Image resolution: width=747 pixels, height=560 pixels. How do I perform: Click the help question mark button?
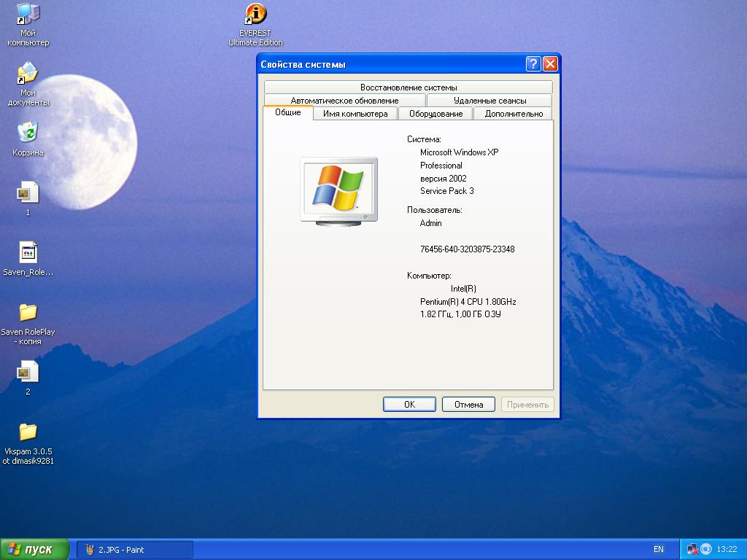(533, 64)
